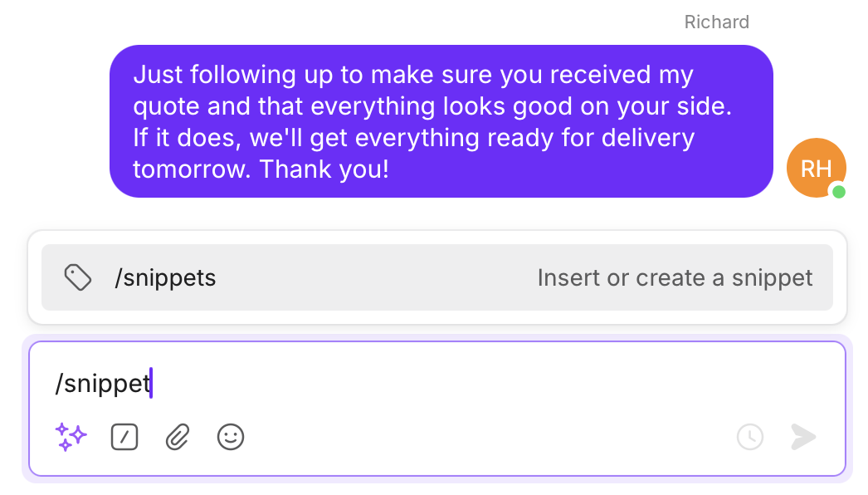
Task: Click inside the message composer field
Action: (437, 384)
